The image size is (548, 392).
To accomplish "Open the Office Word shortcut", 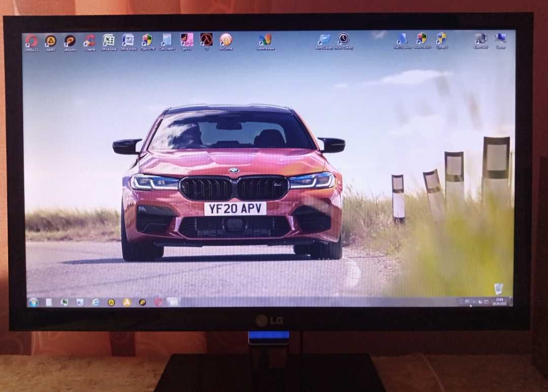I will 128,42.
